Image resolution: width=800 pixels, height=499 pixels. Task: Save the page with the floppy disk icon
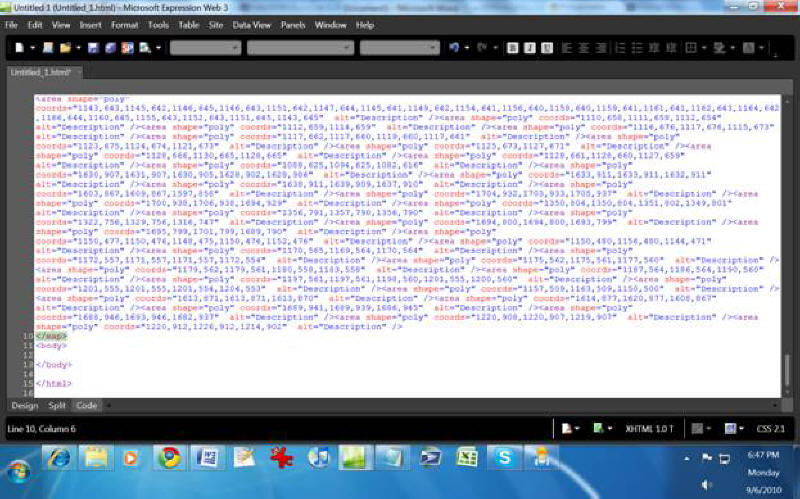[93, 47]
